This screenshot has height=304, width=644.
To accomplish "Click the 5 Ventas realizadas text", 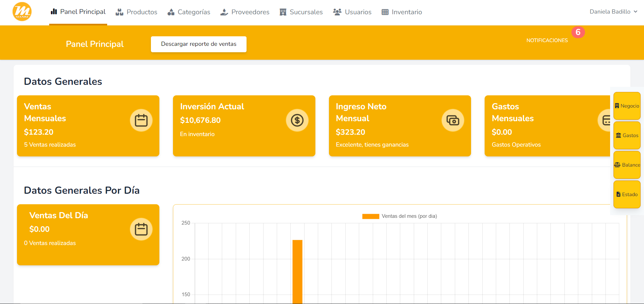I will tap(50, 145).
